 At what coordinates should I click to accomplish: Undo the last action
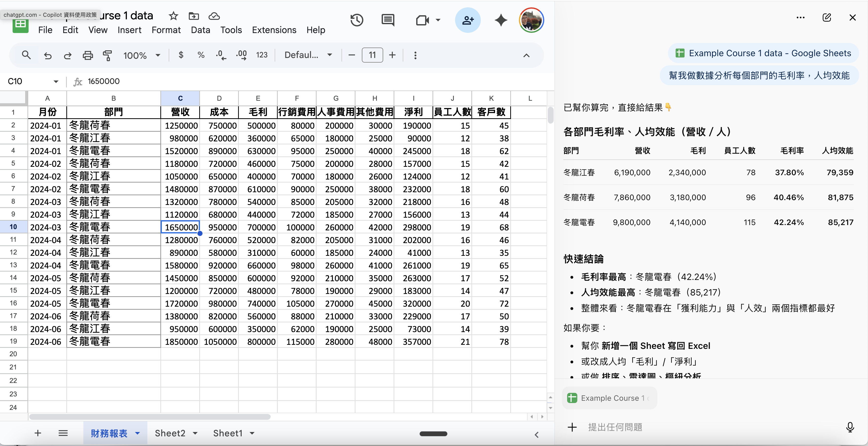point(48,55)
